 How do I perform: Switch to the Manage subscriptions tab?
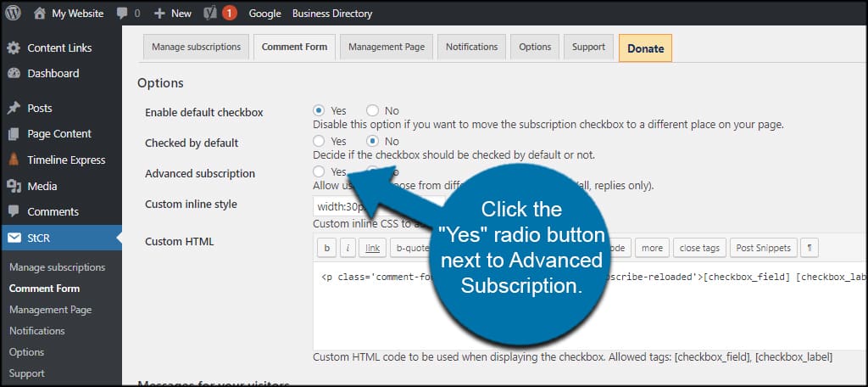coord(196,48)
